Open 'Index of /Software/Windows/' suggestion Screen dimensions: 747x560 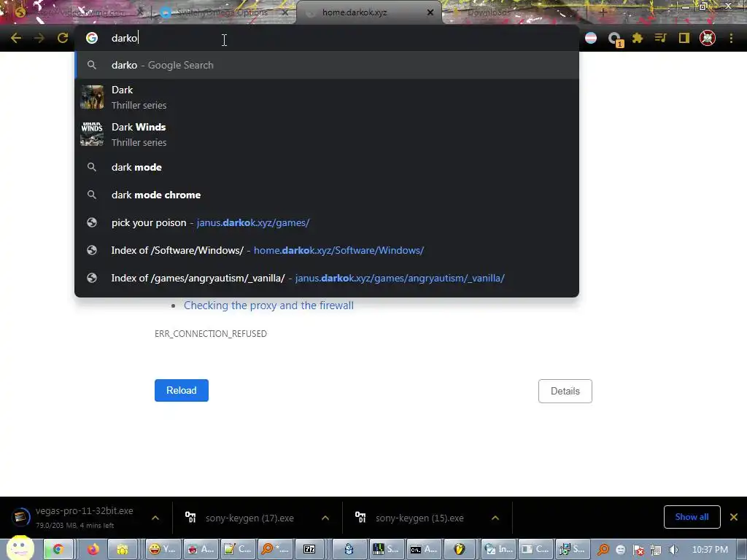pyautogui.click(x=327, y=251)
